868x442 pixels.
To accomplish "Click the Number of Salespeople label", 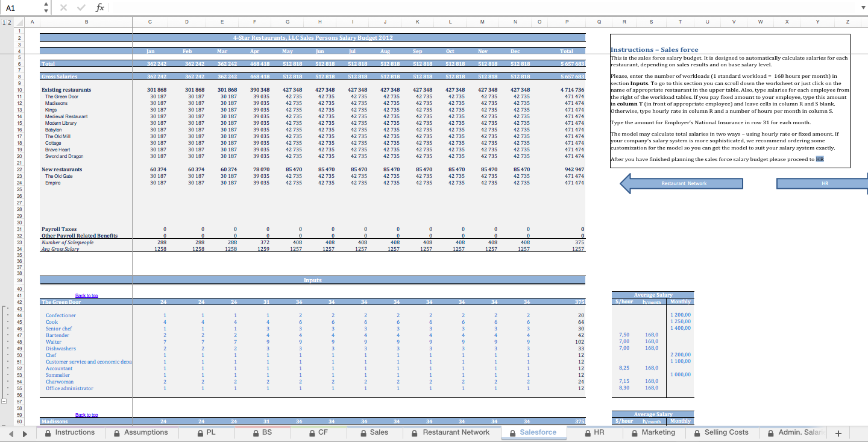I will tap(68, 242).
